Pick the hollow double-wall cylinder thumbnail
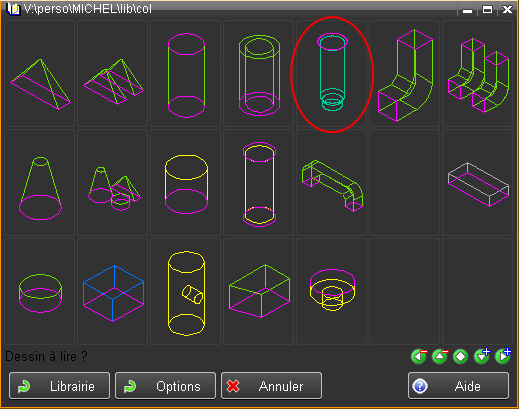Viewport: 519px width, 409px height. (259, 74)
